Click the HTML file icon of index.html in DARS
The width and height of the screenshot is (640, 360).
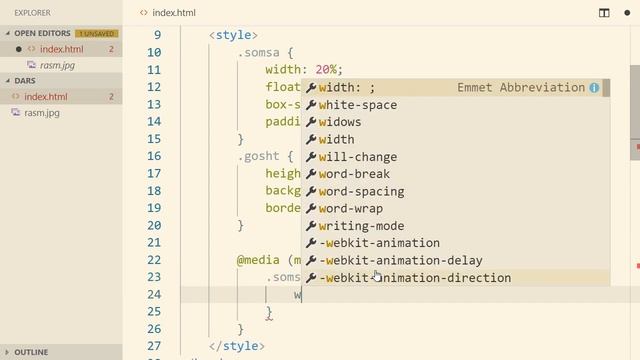coord(16,97)
